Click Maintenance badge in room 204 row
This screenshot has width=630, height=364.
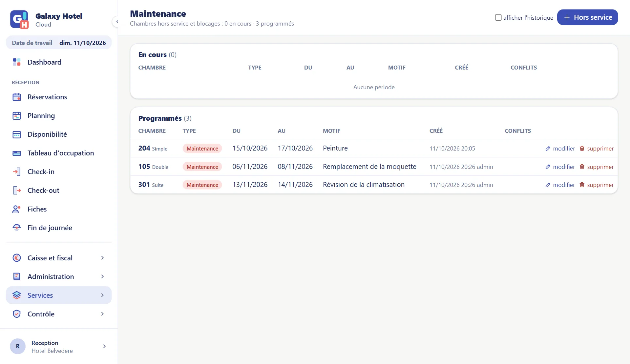click(x=202, y=149)
